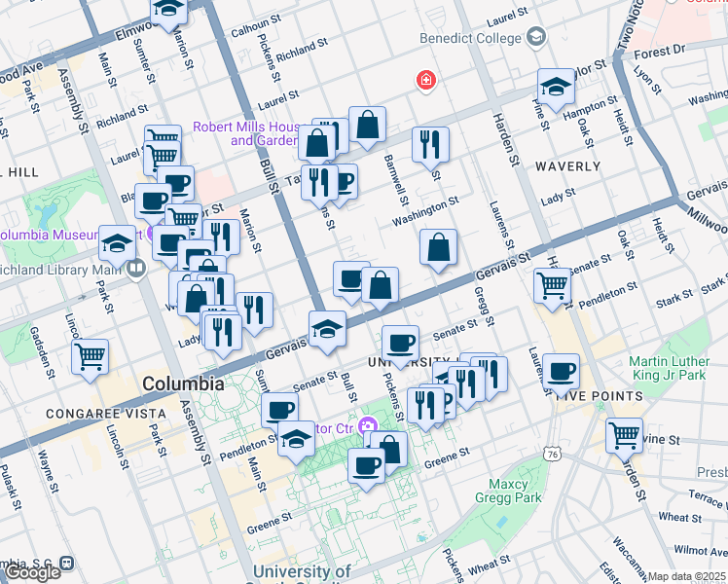This screenshot has height=584, width=728.
Task: Select the shopping bag marker covering Robert Mills label
Action: [x=316, y=145]
